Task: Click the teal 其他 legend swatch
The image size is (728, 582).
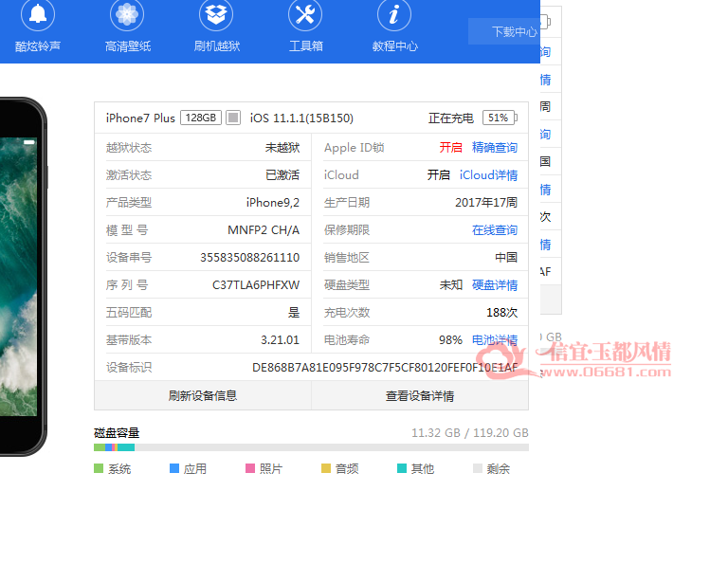Action: coord(402,468)
